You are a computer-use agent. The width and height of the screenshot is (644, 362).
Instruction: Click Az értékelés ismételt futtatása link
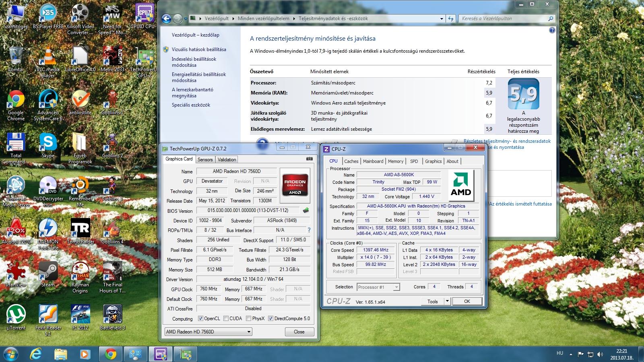point(520,204)
